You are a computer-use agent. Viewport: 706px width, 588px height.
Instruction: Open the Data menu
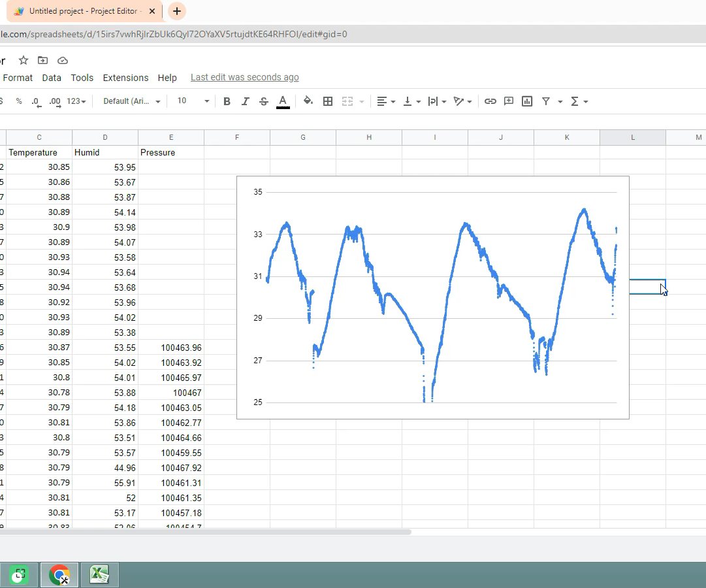click(x=52, y=77)
